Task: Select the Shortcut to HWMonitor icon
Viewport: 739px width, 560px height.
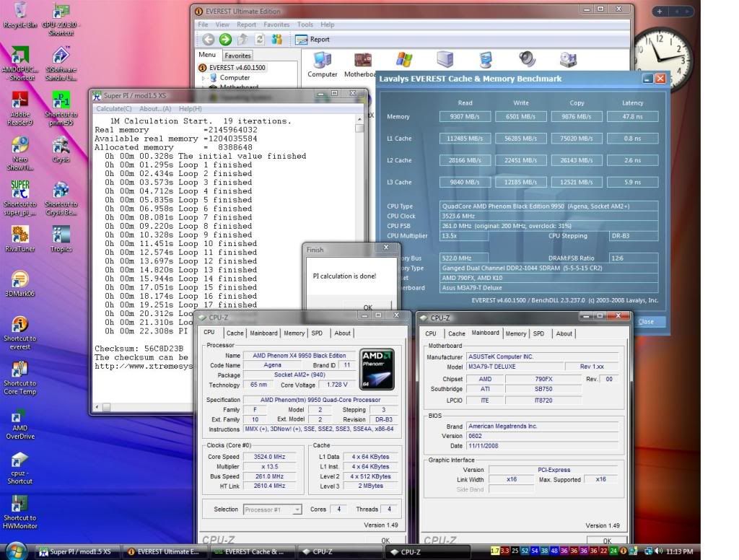Action: coord(19,512)
